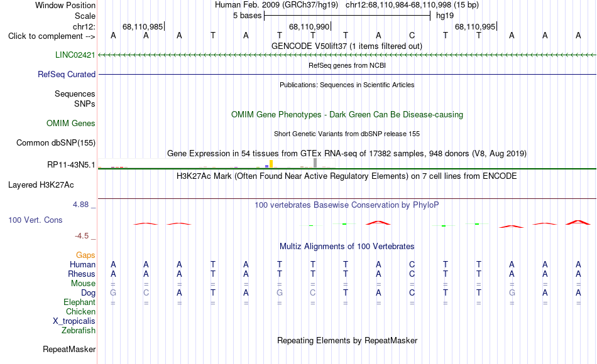Select the Human alignment row label
The height and width of the screenshot is (364, 597).
[82, 264]
